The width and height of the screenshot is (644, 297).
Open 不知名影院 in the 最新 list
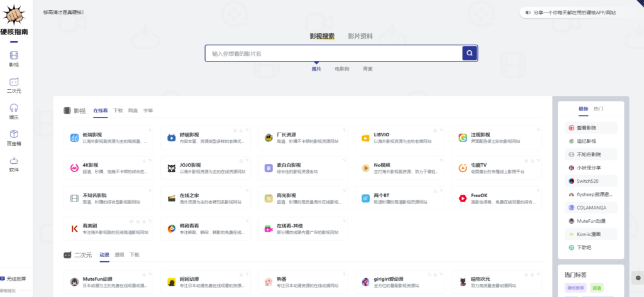pyautogui.click(x=591, y=154)
